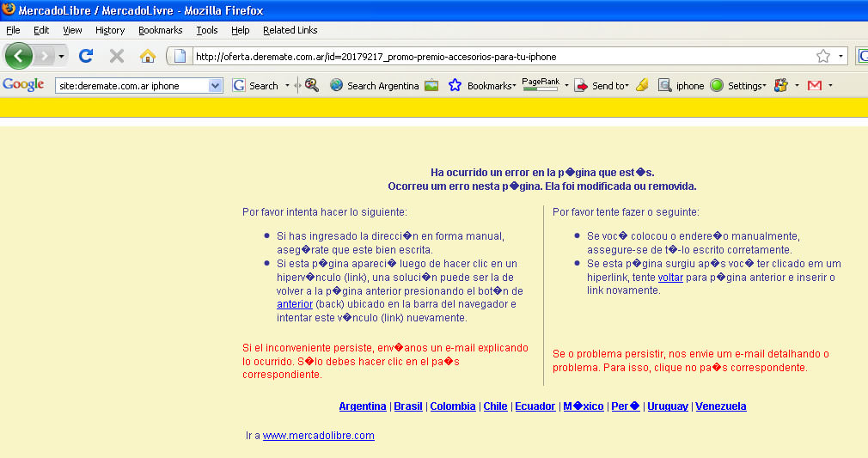
Task: Open the address bar history dropdown
Action: [x=840, y=56]
